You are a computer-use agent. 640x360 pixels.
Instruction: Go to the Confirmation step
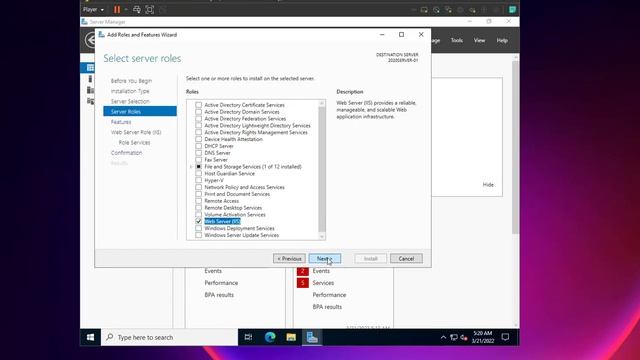127,153
